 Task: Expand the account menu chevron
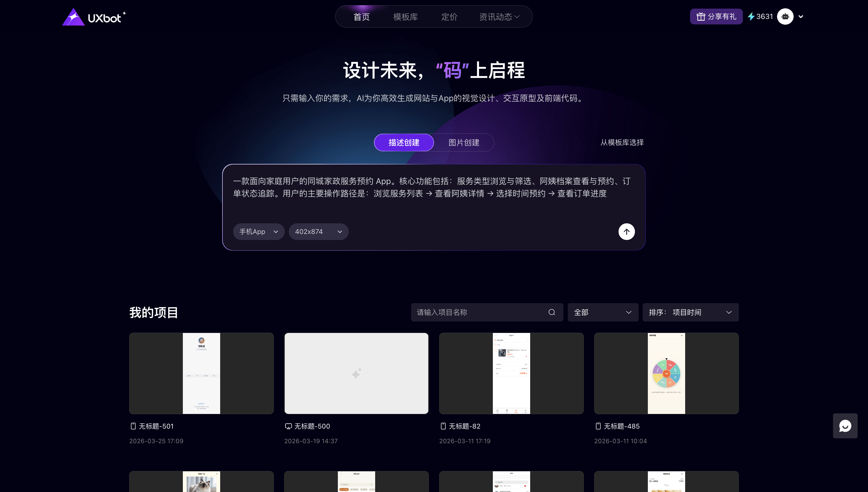click(x=801, y=17)
